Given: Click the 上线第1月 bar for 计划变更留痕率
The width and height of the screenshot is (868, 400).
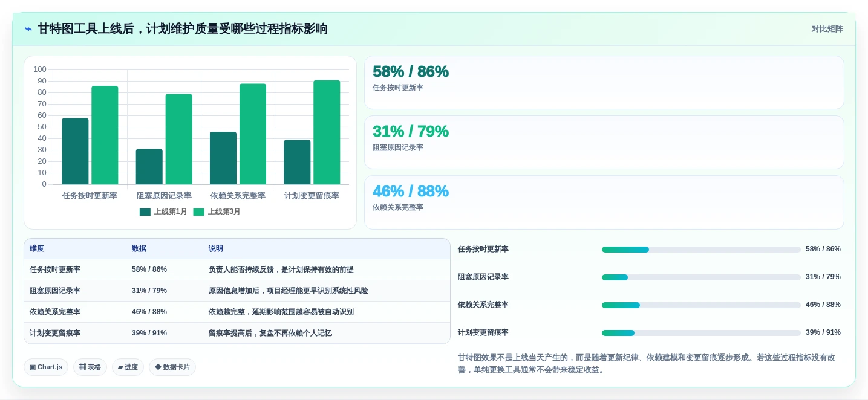Looking at the screenshot, I should (297, 162).
